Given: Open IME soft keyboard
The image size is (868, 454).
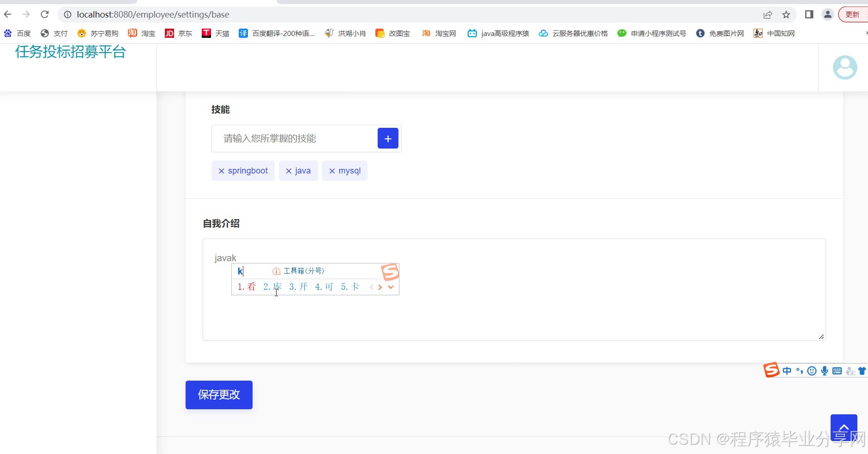Looking at the screenshot, I should (x=837, y=370).
